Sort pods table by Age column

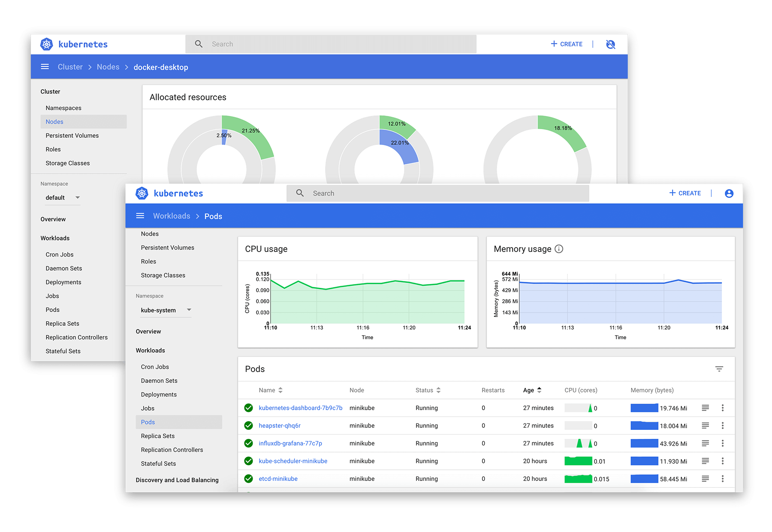[x=532, y=390]
